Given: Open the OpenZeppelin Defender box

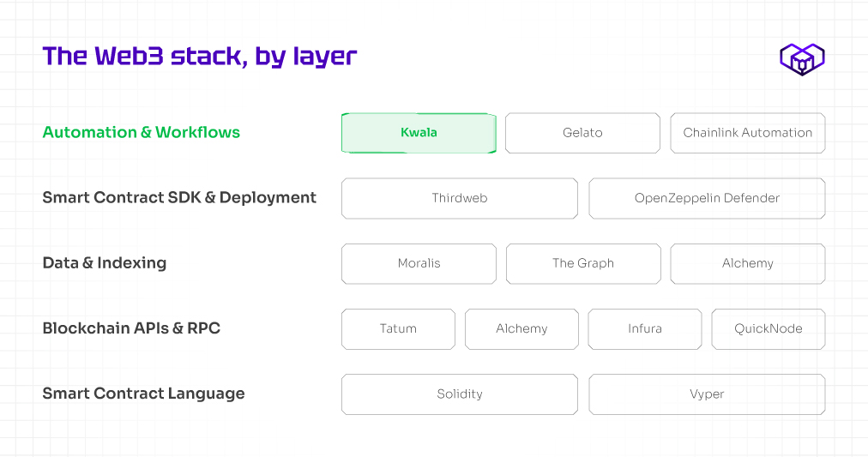Looking at the screenshot, I should point(707,198).
